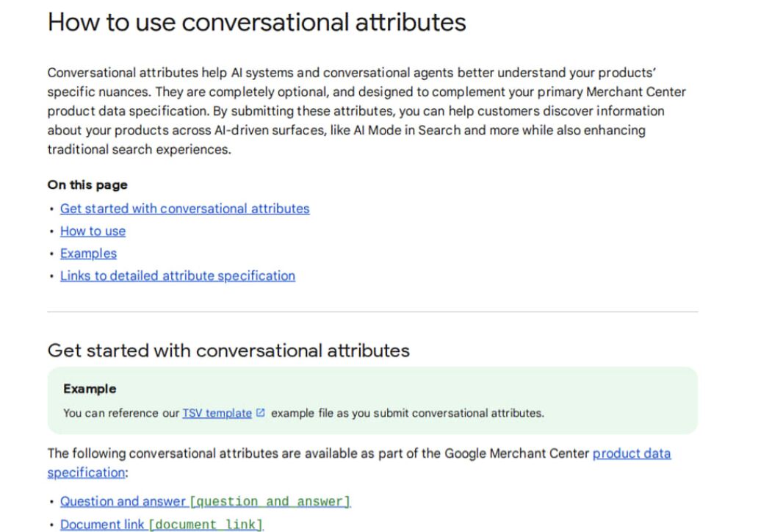Click the 'Get started with conversational attributes' section heading
Viewport: 761px width, 532px height.
(x=228, y=351)
